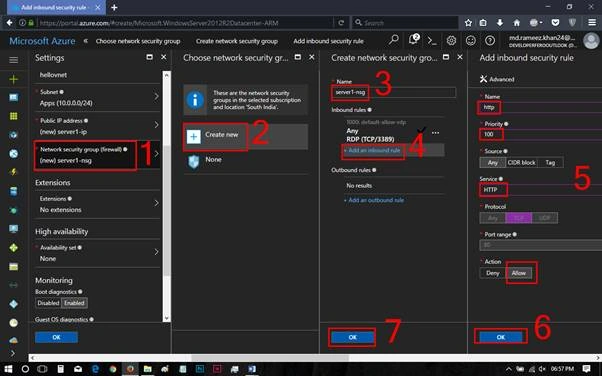
Task: Open Virtual machines monitor icon in sidebar
Action: click(13, 229)
